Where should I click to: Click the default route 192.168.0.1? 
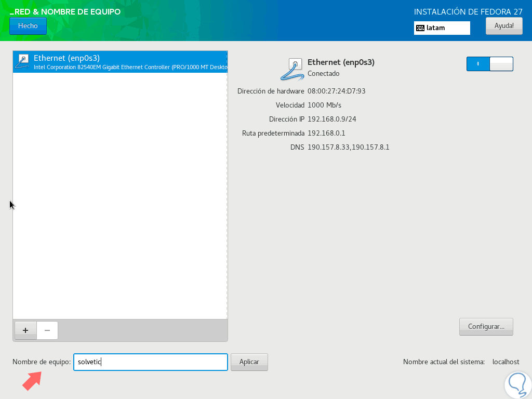pos(326,133)
